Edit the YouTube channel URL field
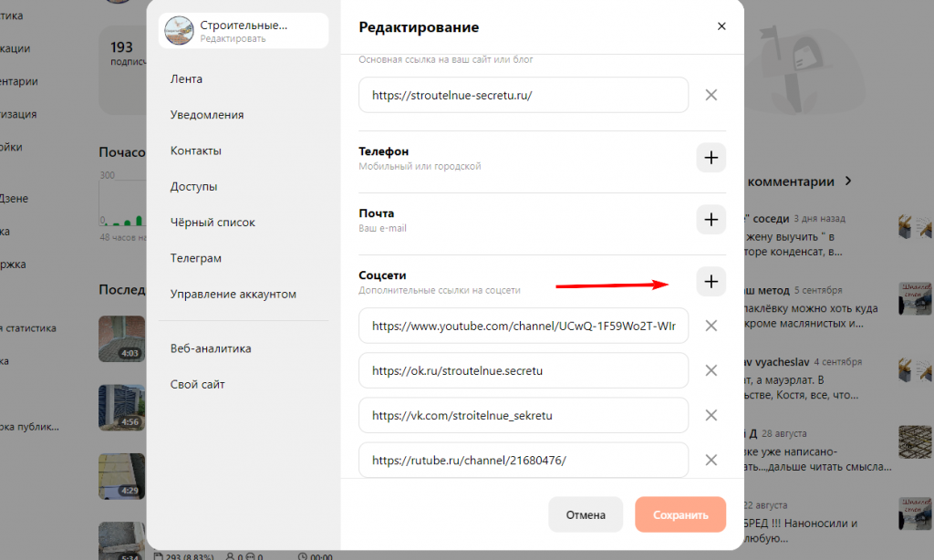The height and width of the screenshot is (560, 934). [524, 326]
